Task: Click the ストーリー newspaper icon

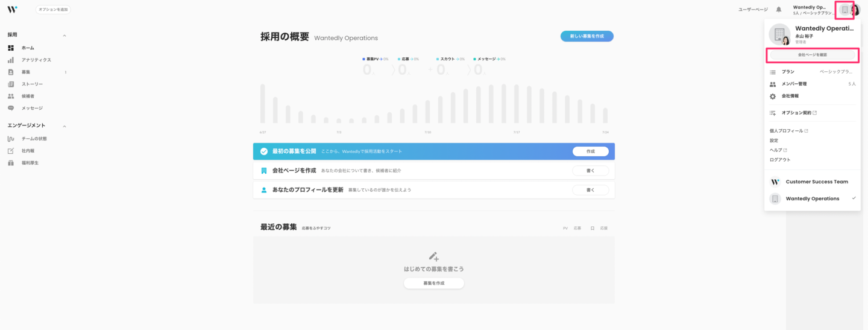Action: tap(11, 84)
